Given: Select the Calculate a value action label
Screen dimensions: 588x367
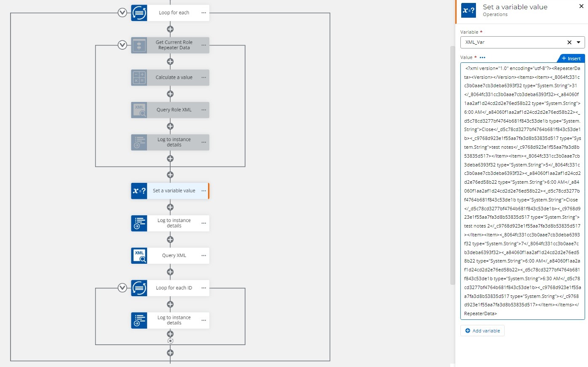Looking at the screenshot, I should tap(174, 78).
